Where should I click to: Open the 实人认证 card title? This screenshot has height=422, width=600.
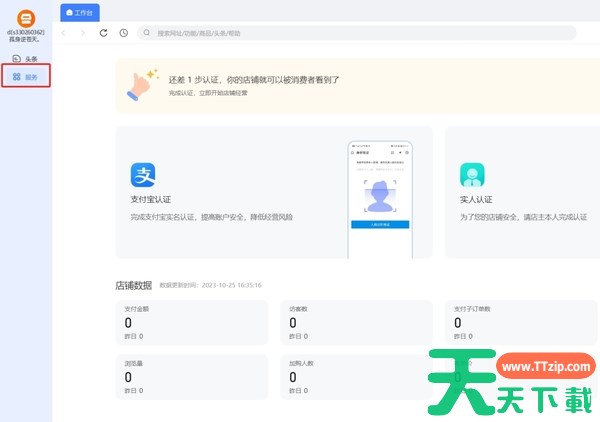[x=476, y=200]
